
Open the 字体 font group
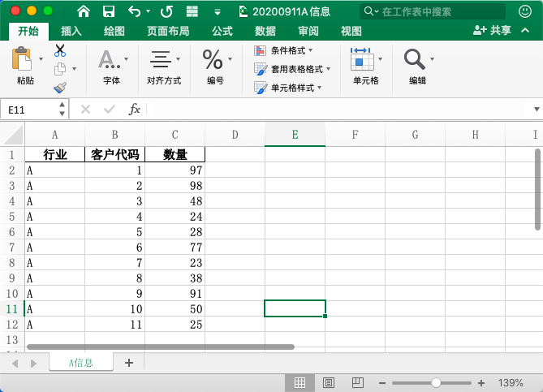[111, 67]
